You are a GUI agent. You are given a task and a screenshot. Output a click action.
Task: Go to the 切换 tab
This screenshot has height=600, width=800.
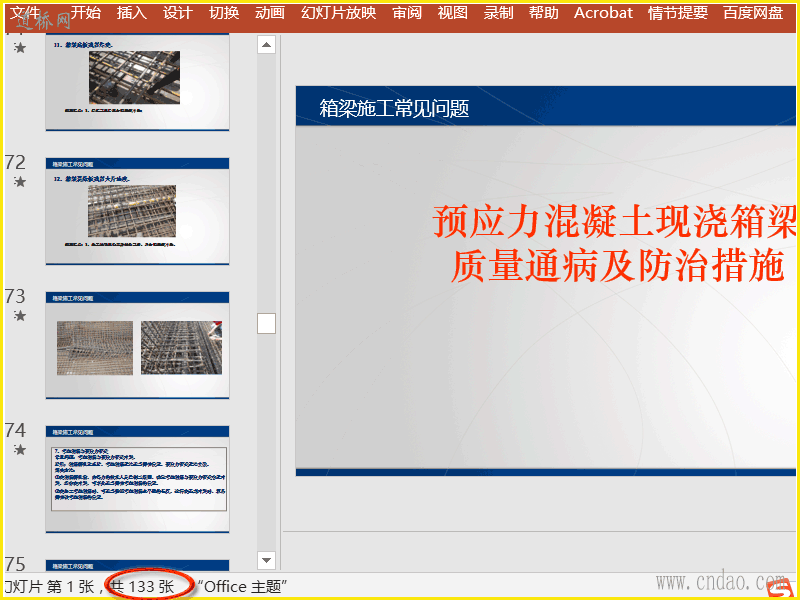[x=223, y=13]
